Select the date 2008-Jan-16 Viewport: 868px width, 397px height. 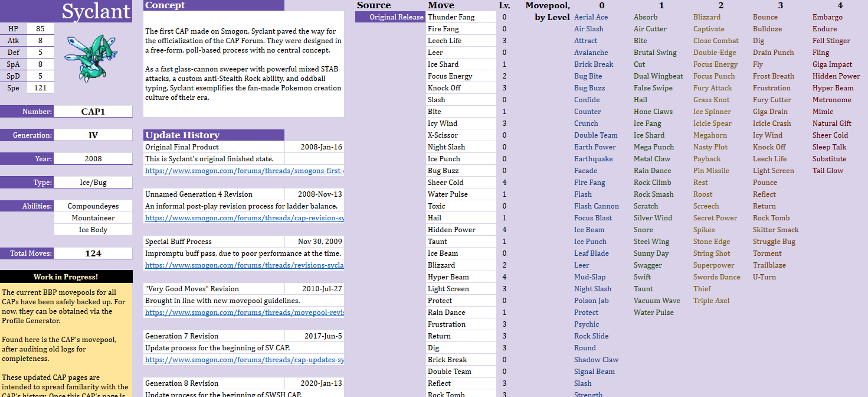coord(315,147)
